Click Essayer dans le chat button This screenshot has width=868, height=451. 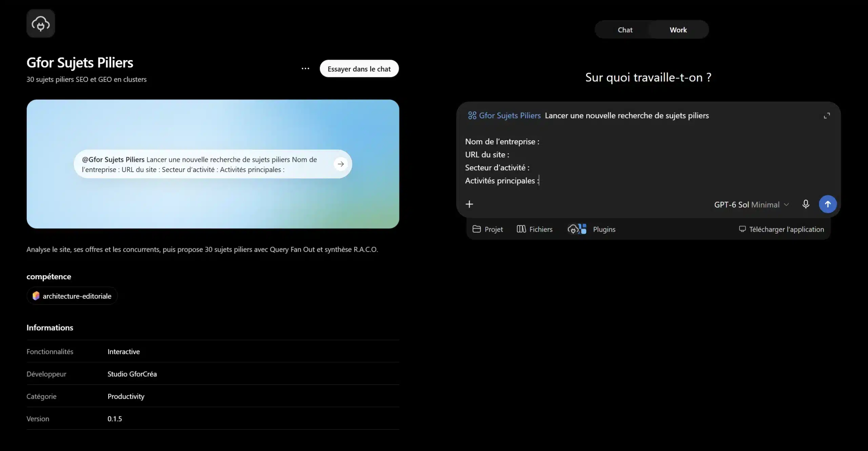(359, 69)
